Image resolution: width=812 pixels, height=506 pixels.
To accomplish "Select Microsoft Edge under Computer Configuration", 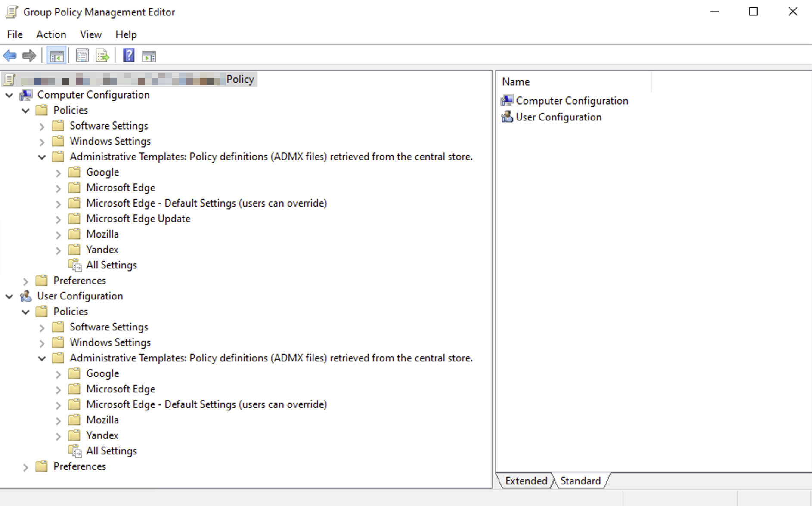I will tap(121, 188).
